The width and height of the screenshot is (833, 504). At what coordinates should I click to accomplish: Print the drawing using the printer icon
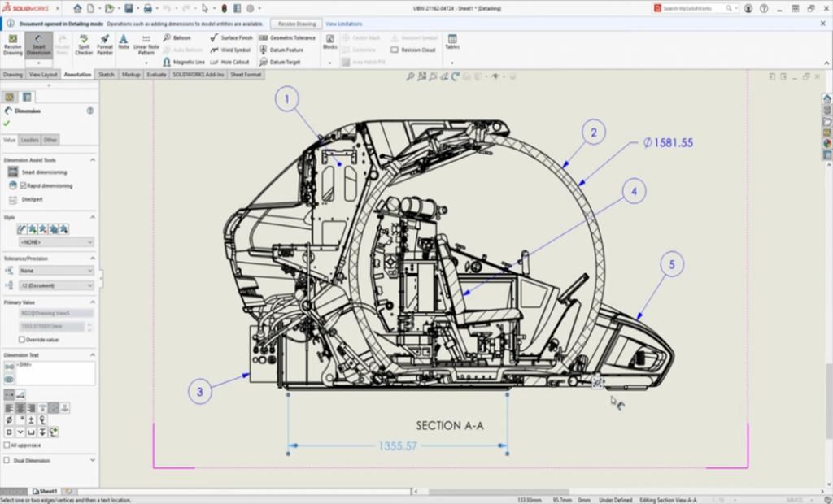coord(148,8)
